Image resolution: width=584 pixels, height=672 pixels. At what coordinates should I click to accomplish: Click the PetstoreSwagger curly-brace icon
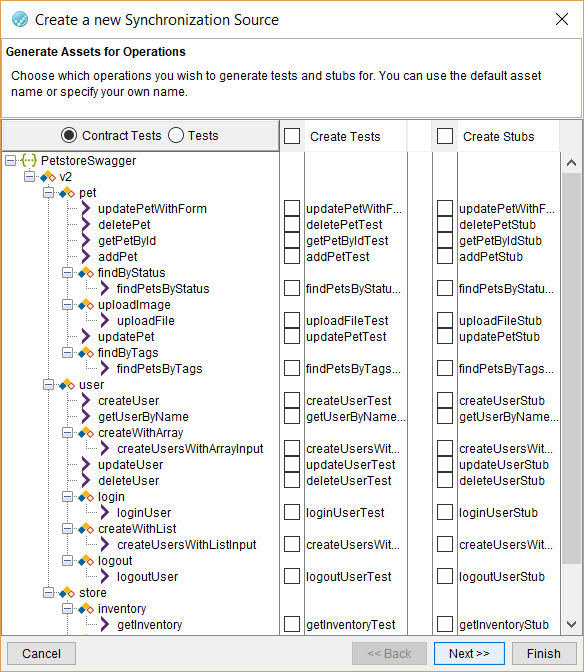coord(29,161)
